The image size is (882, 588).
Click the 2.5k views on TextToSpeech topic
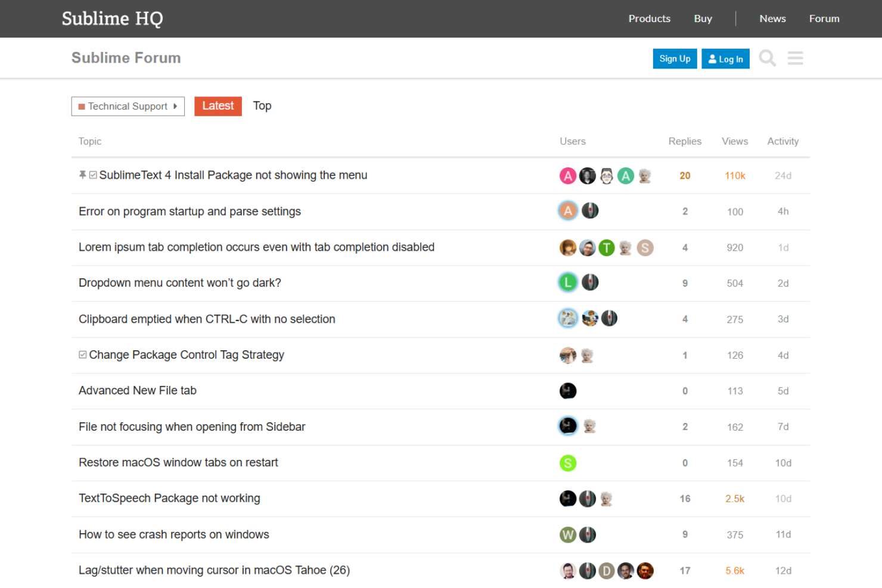[735, 499]
